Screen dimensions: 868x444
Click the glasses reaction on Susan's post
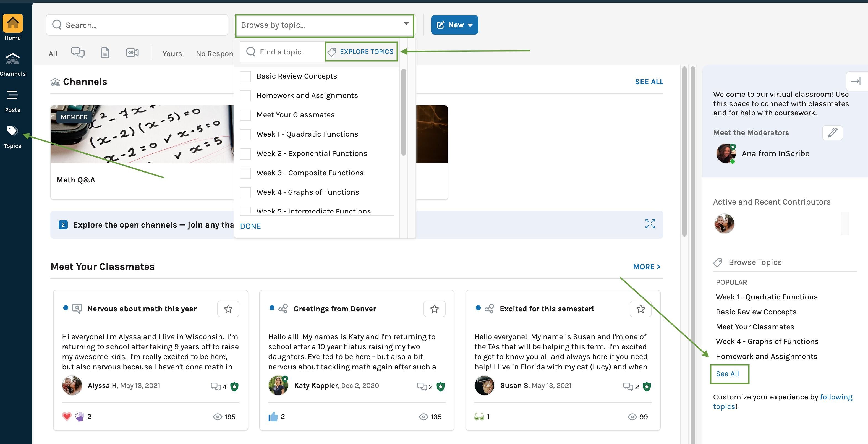click(x=479, y=417)
